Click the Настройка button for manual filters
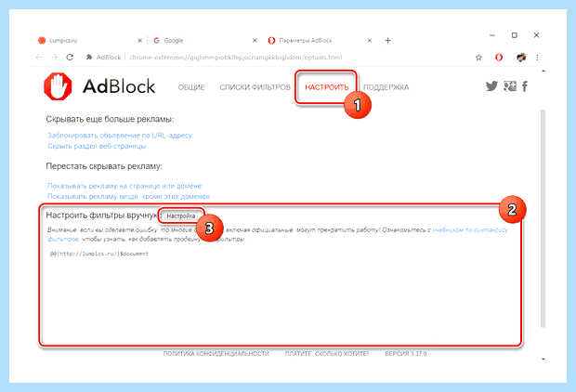 pyautogui.click(x=181, y=216)
